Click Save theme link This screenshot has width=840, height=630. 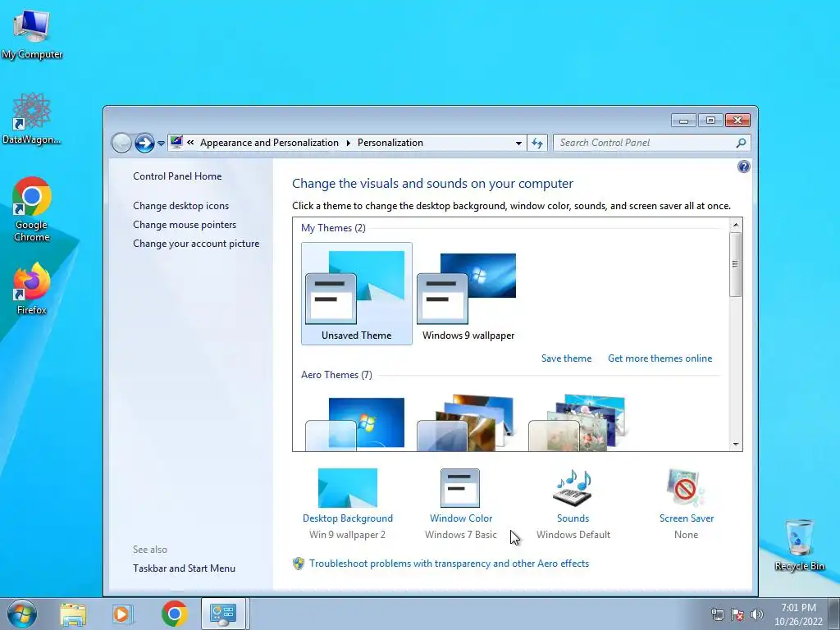[566, 358]
